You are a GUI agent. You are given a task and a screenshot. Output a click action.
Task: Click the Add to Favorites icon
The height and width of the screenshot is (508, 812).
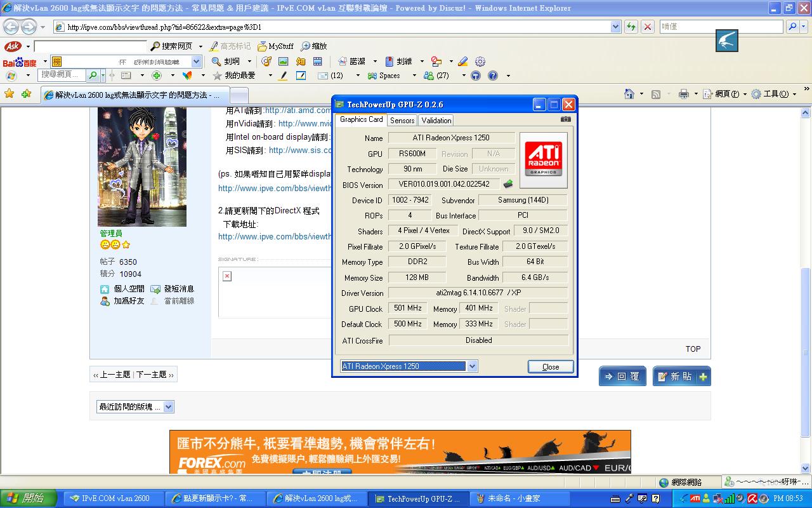coord(26,94)
